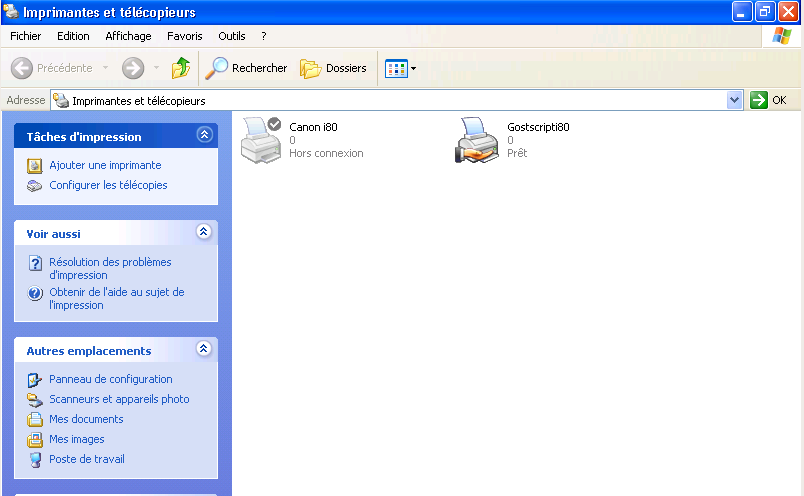Click the Views grid icon
Viewport: 804px width, 496px height.
(396, 68)
